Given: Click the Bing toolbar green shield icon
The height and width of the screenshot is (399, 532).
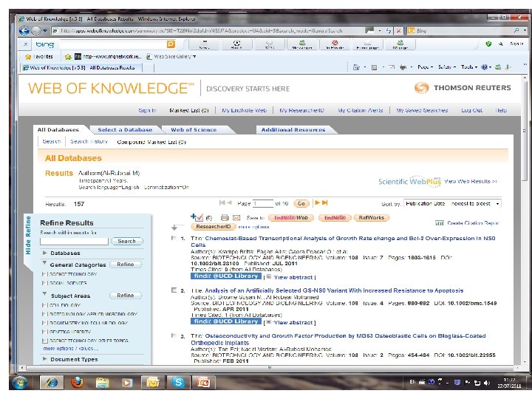Looking at the screenshot, I should [488, 44].
